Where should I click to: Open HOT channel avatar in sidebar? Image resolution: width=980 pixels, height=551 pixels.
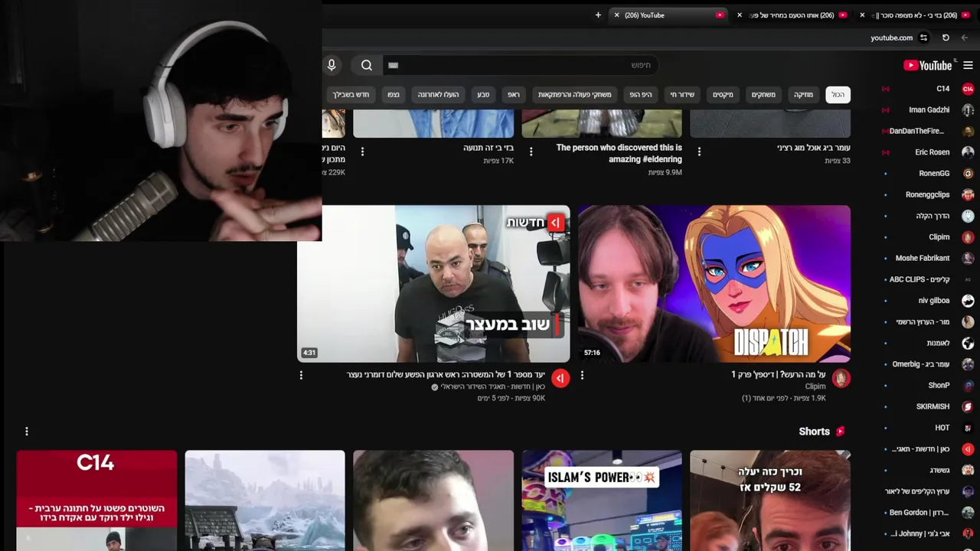pos(968,428)
